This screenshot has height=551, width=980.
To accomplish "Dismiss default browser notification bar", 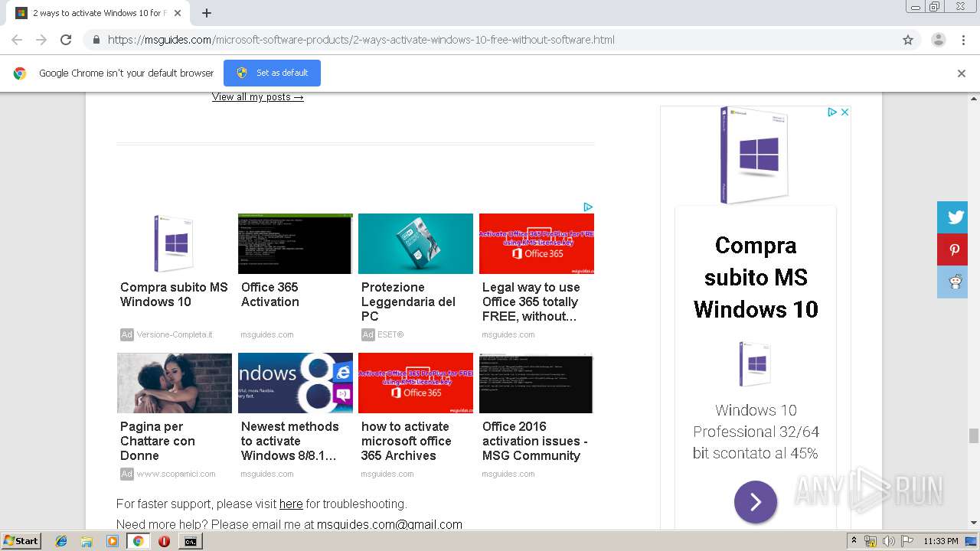I will tap(962, 73).
